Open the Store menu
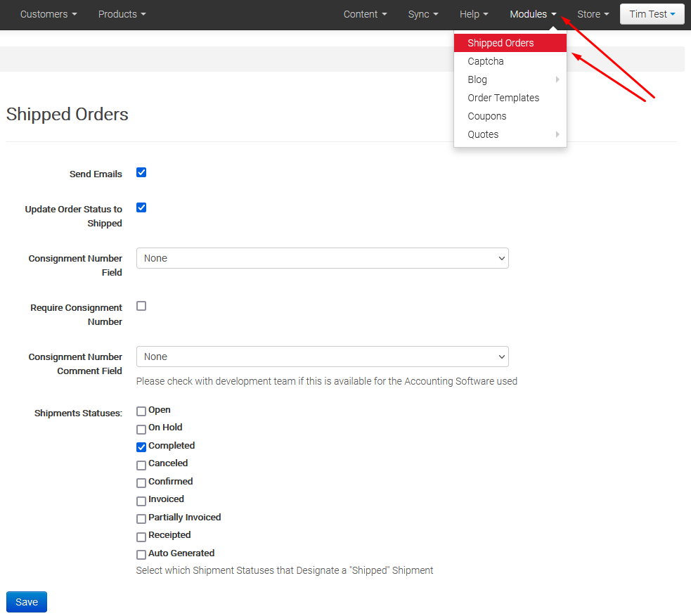 (x=593, y=14)
